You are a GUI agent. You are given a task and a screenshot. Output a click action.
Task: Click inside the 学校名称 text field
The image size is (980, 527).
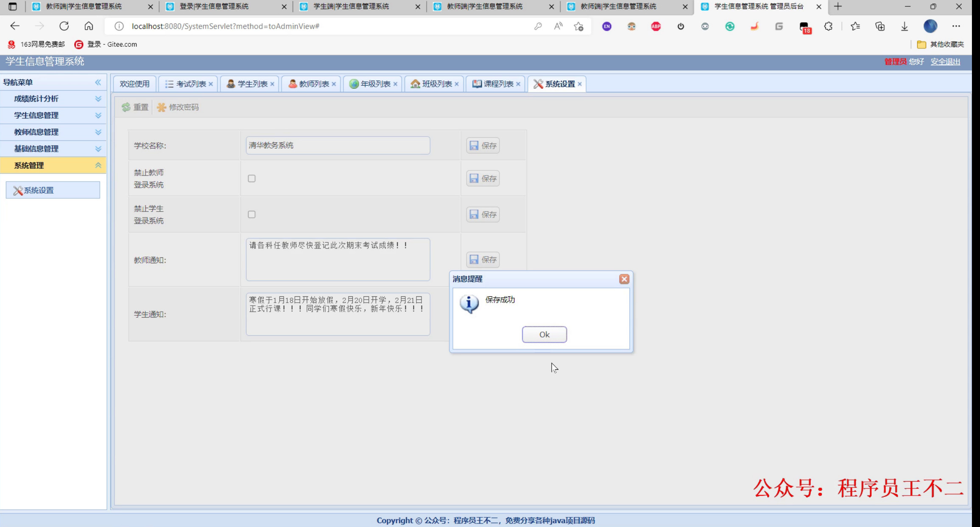pyautogui.click(x=337, y=145)
